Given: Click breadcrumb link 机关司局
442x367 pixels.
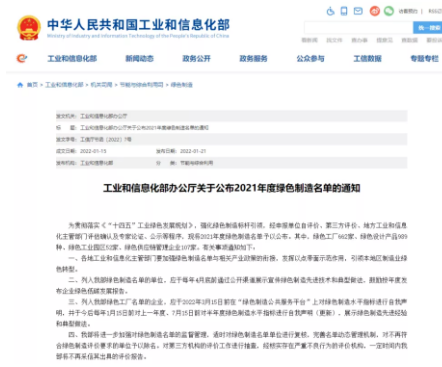Looking at the screenshot, I should point(101,85).
